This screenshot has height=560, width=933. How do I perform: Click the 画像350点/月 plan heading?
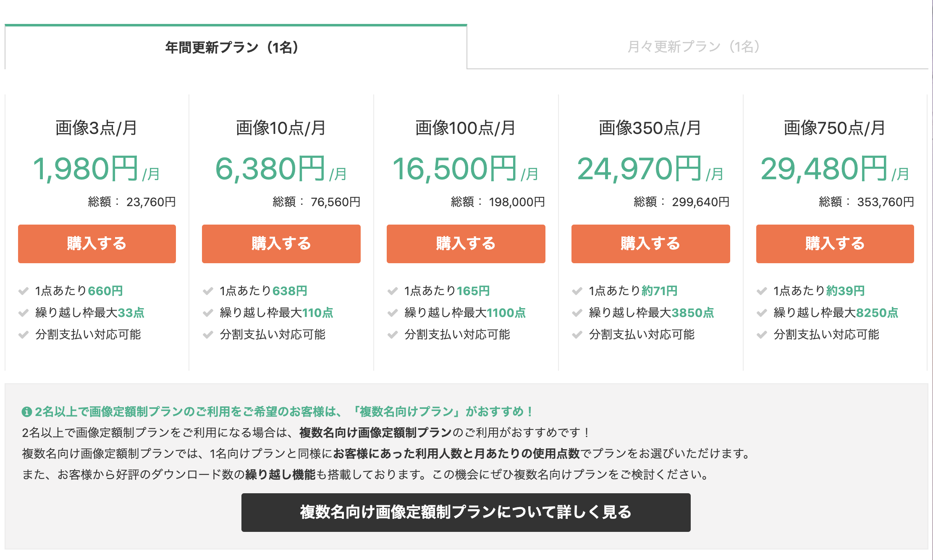tap(650, 128)
